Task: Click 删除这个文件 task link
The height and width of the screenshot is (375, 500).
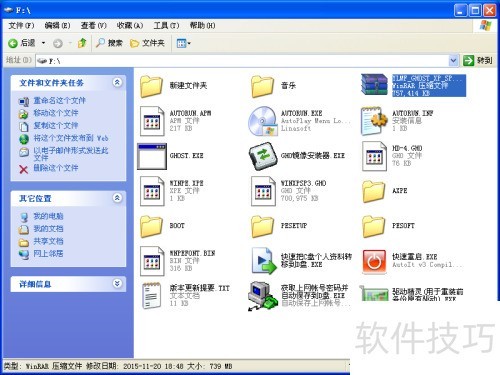Action: point(56,168)
